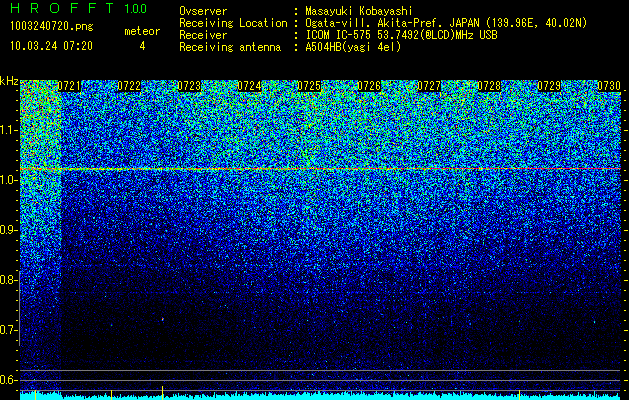The image size is (629, 400).
Task: Click the 0.9 kHz axis label
Action: coord(8,230)
